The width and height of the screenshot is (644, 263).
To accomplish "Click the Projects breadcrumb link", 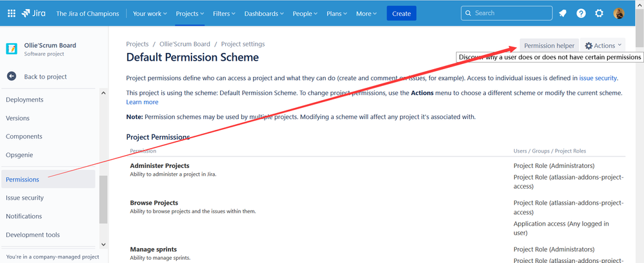I will click(x=137, y=44).
